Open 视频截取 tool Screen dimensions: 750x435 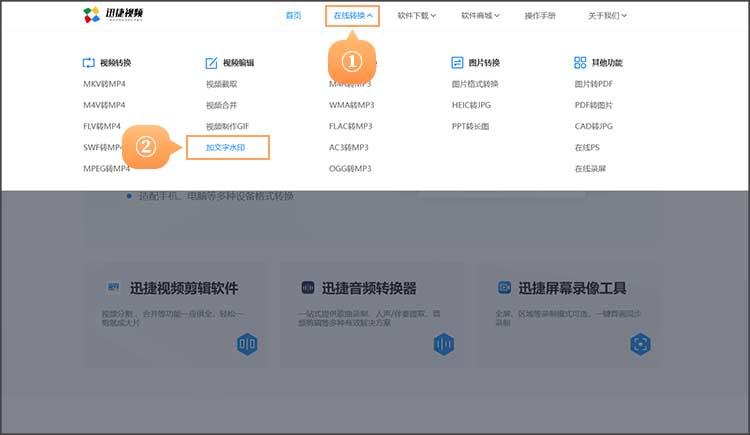pos(221,84)
